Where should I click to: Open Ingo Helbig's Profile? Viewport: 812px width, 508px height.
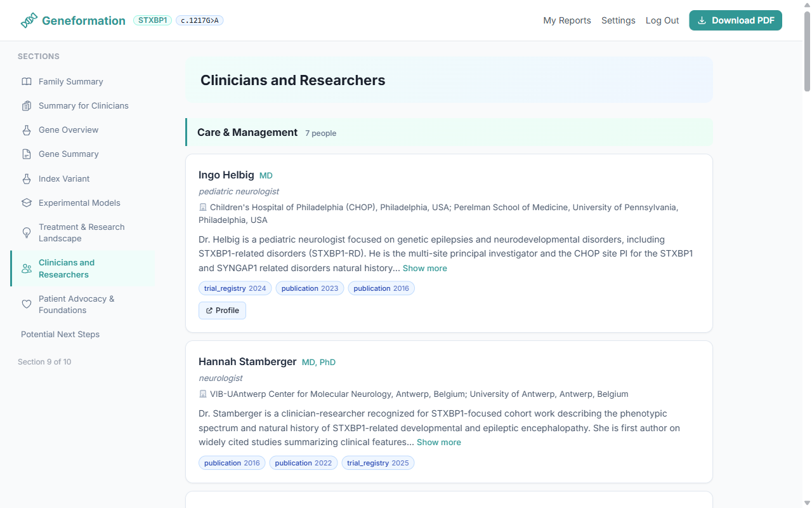coord(222,310)
